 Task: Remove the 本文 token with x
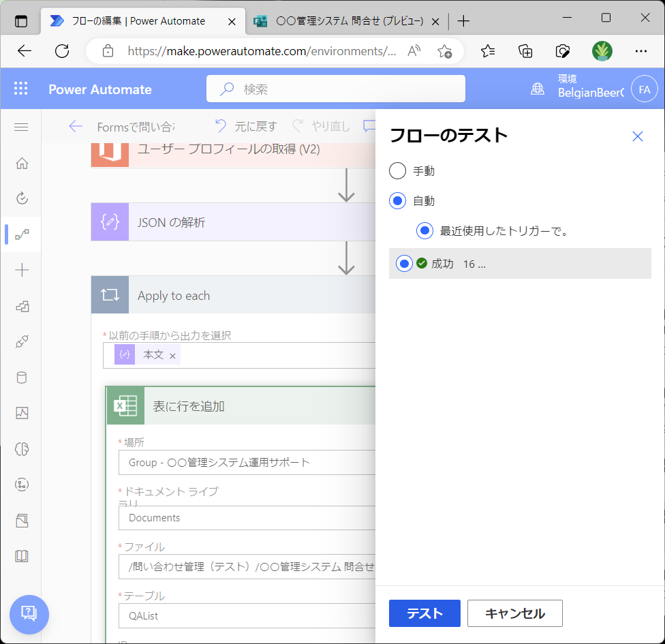[172, 356]
